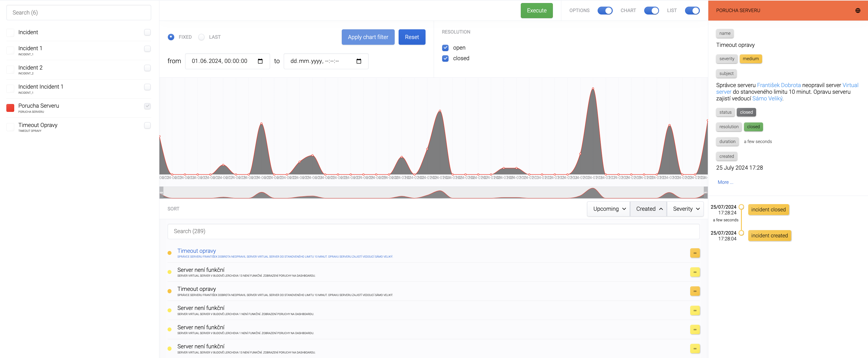Check the Timeout Opravy checkbox in the sidebar
Screen dimensions: 868x358
click(147, 125)
